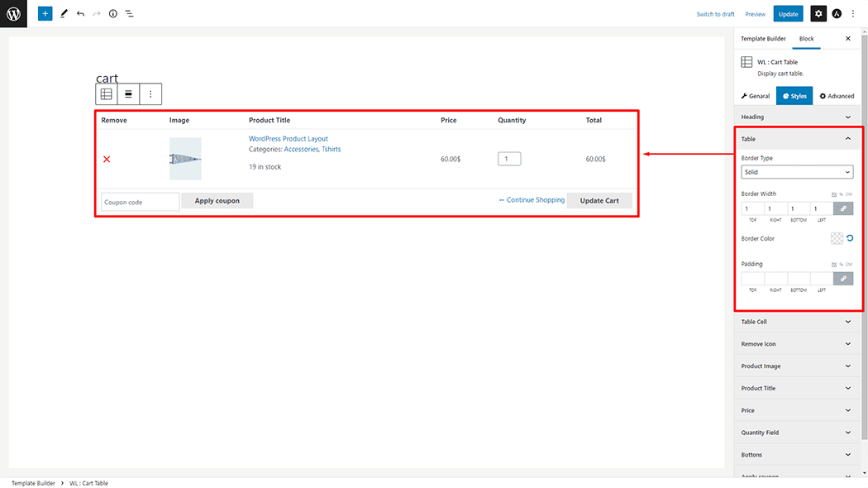Toggle linked Padding values
This screenshot has height=488, width=868.
[843, 279]
